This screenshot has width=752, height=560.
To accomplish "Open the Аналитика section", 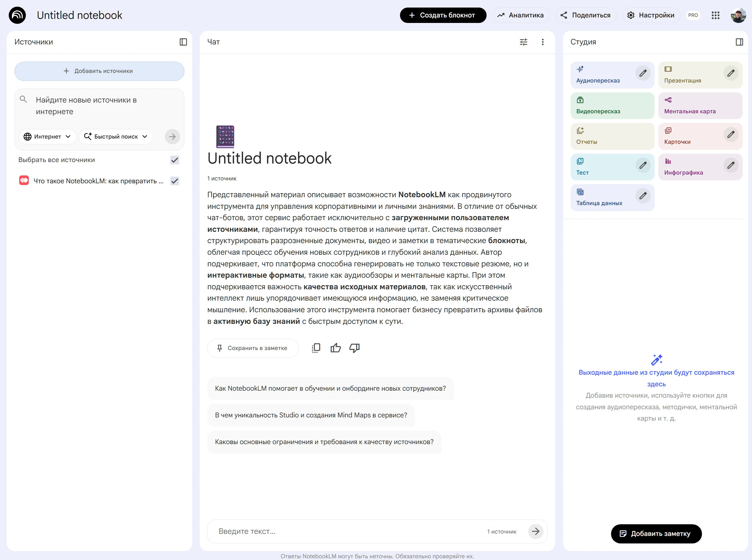I will click(521, 15).
